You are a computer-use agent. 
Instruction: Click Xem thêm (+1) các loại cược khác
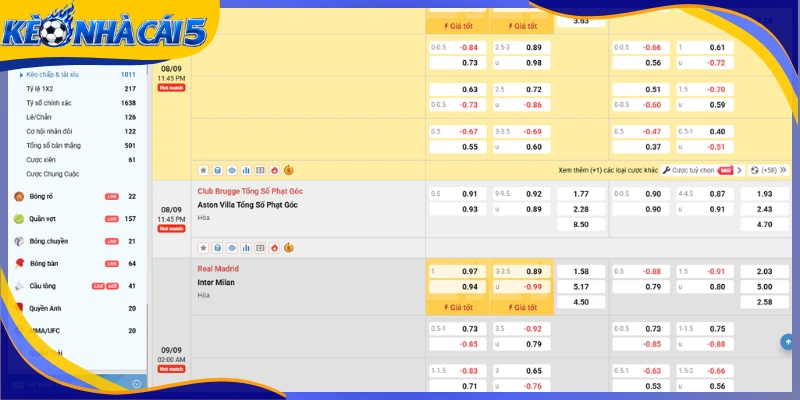(x=608, y=170)
